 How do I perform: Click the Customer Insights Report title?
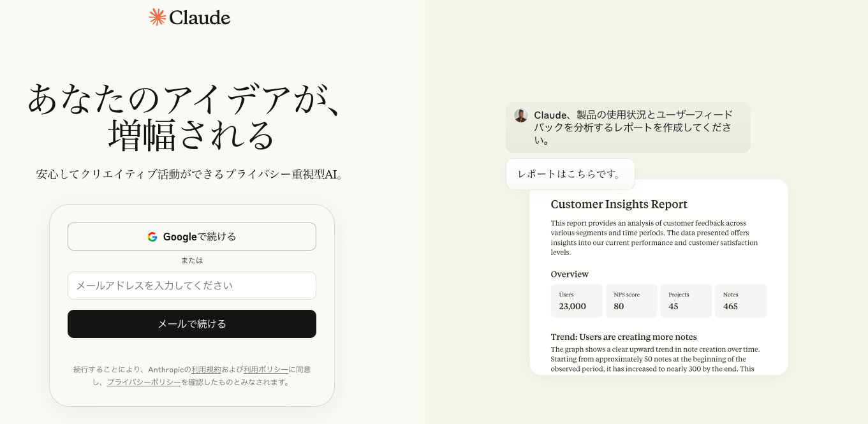(619, 204)
